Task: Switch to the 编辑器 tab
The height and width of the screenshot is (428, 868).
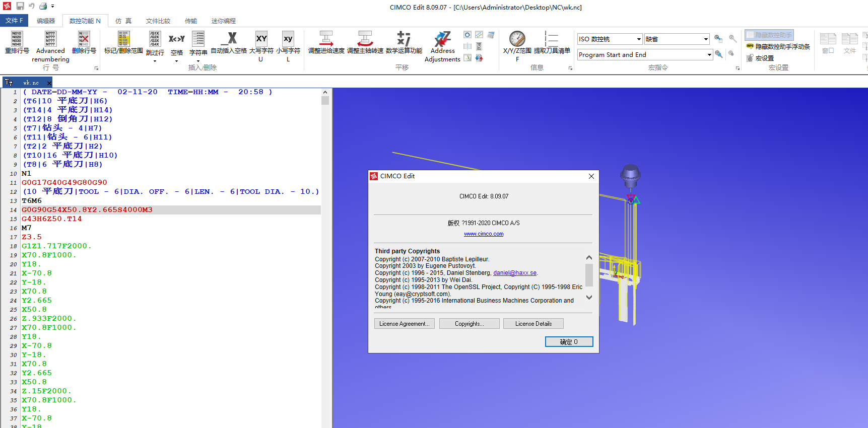Action: click(46, 21)
